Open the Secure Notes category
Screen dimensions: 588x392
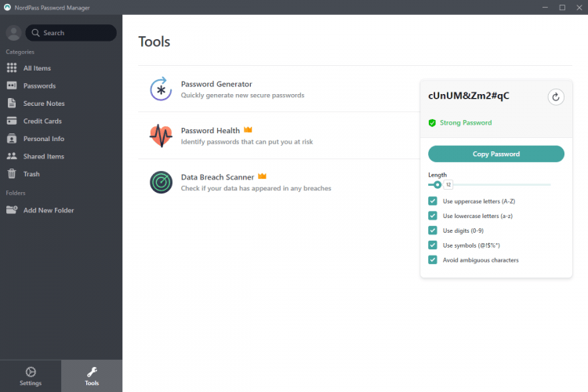44,103
